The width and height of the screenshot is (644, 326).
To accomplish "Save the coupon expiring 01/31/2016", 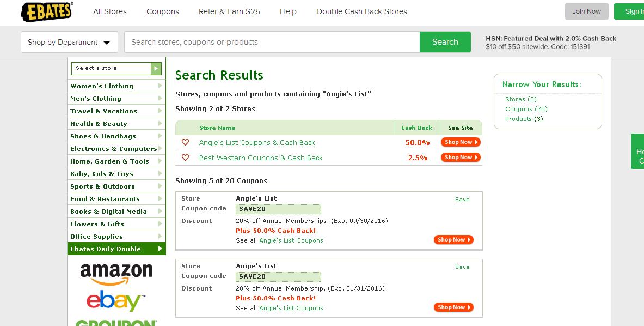I will (462, 267).
